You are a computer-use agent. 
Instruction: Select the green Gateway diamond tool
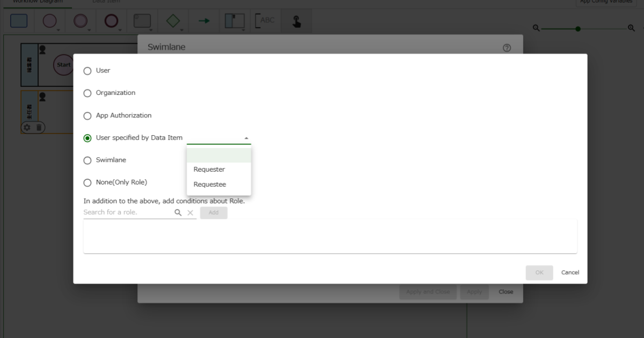tap(173, 21)
